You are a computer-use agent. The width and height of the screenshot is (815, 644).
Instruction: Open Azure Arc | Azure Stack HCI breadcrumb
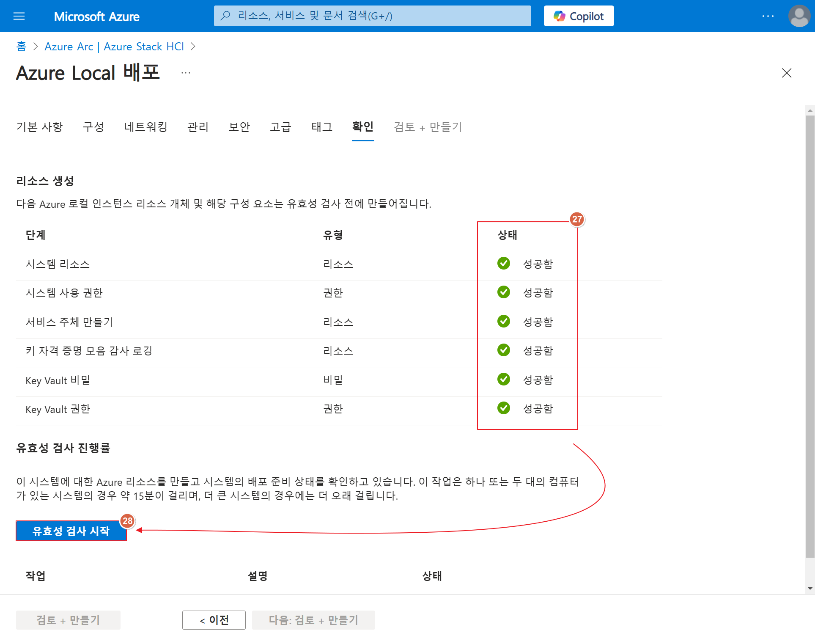pos(114,46)
